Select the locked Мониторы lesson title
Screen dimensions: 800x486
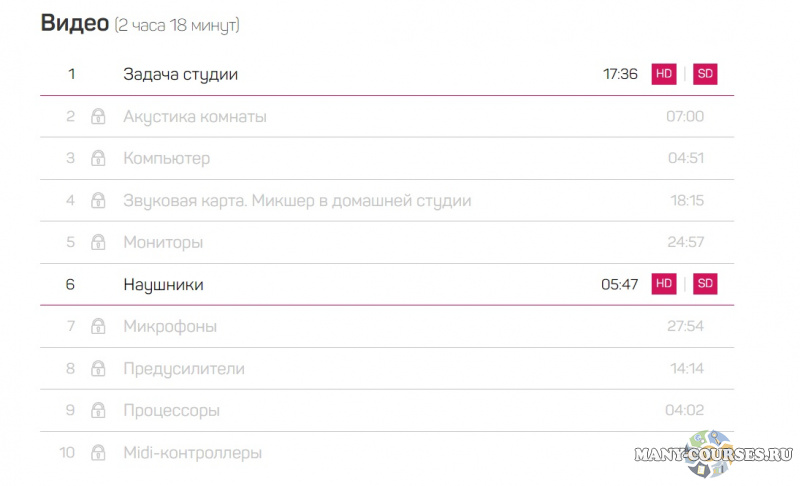(x=163, y=243)
